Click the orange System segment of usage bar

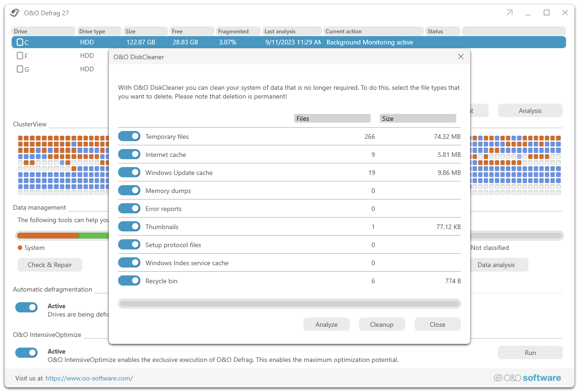point(48,236)
